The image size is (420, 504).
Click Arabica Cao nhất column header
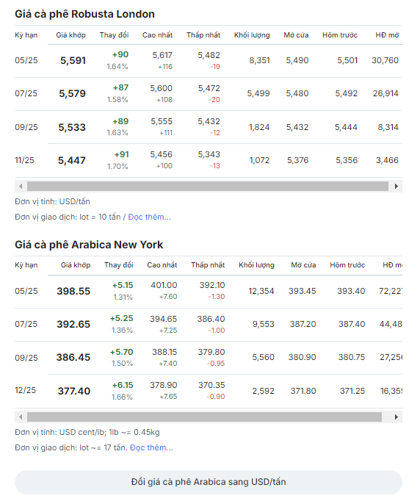click(163, 267)
